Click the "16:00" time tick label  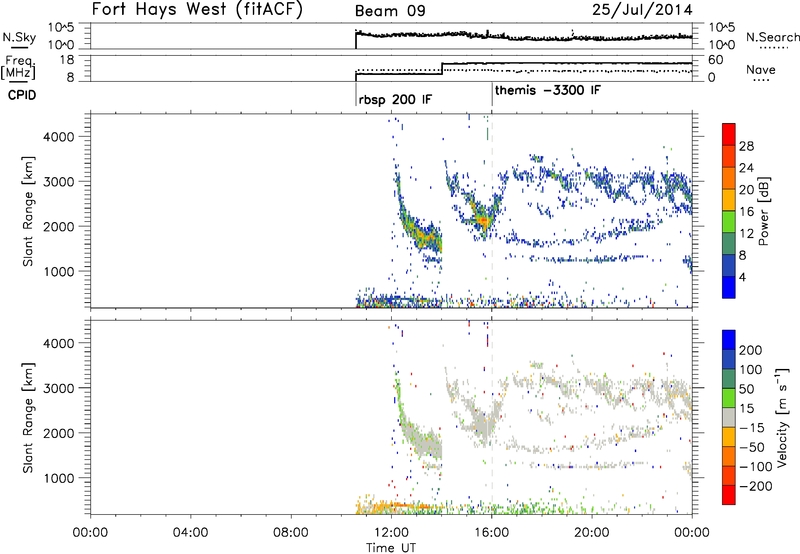tap(491, 533)
